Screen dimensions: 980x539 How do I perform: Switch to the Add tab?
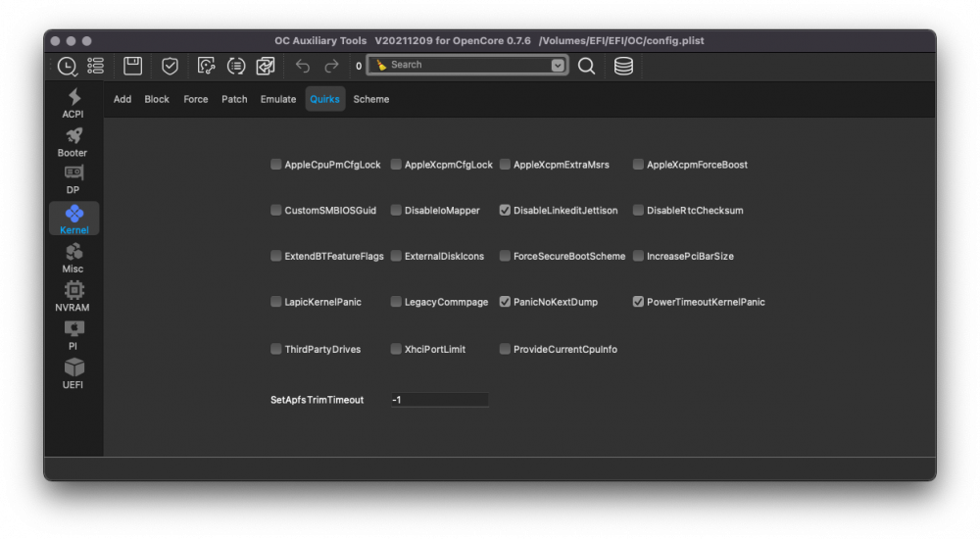pyautogui.click(x=122, y=99)
